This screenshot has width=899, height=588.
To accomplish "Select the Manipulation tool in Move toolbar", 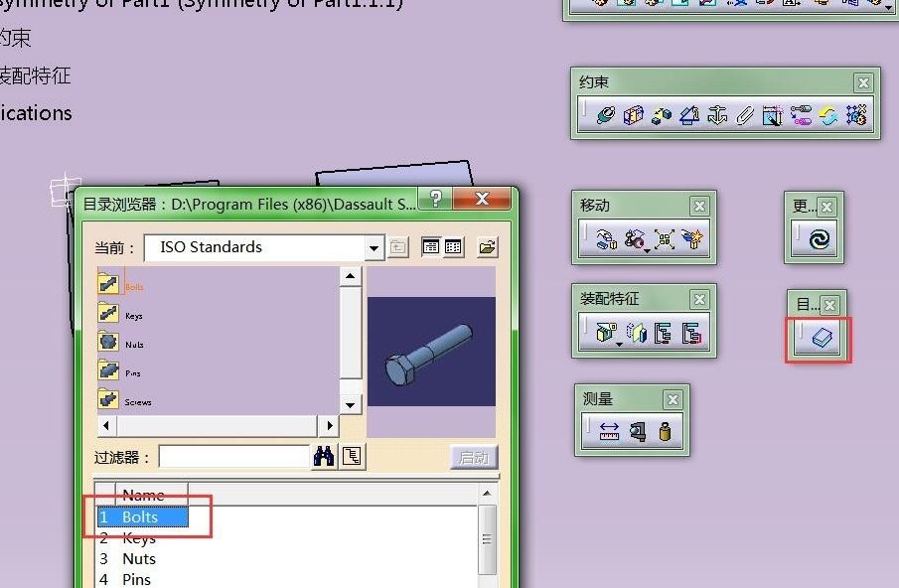I will 607,239.
